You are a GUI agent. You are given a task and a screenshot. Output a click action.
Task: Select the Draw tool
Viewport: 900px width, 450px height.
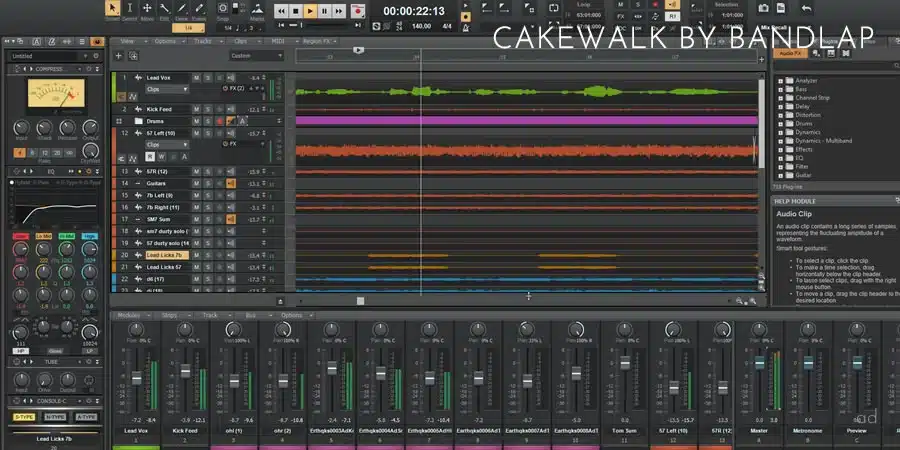tap(181, 8)
